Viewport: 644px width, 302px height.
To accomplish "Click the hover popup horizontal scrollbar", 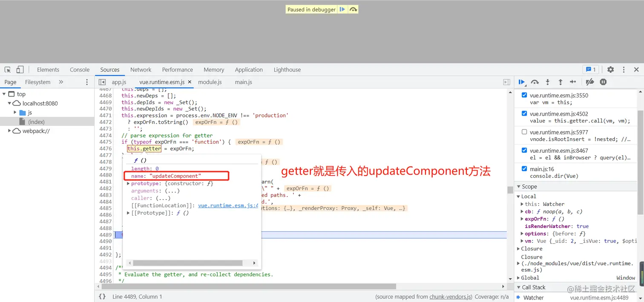I will click(x=188, y=263).
